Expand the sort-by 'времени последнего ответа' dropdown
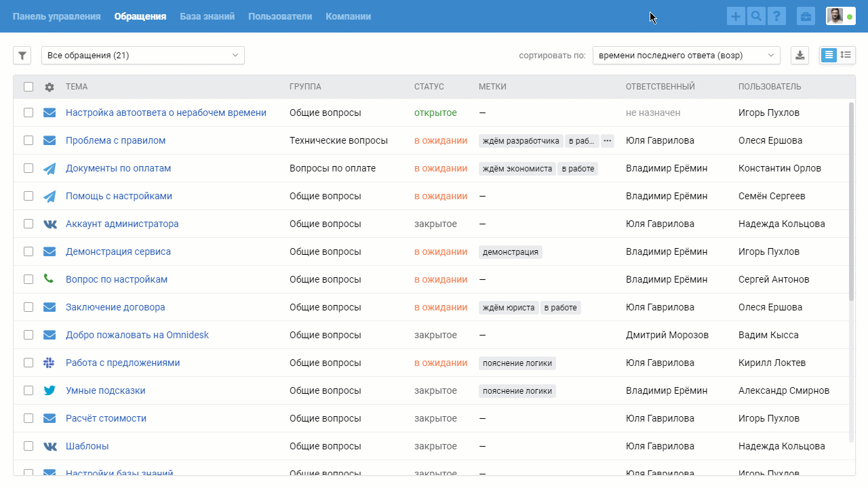Screen dimensions: 868x488 click(686, 56)
